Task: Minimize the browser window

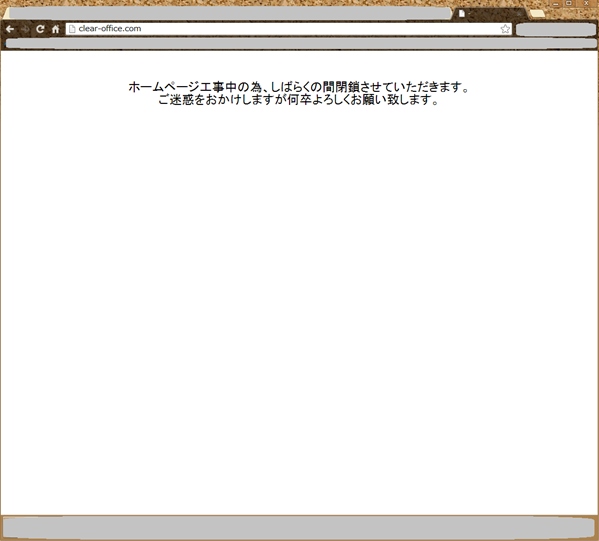Action: pos(556,3)
